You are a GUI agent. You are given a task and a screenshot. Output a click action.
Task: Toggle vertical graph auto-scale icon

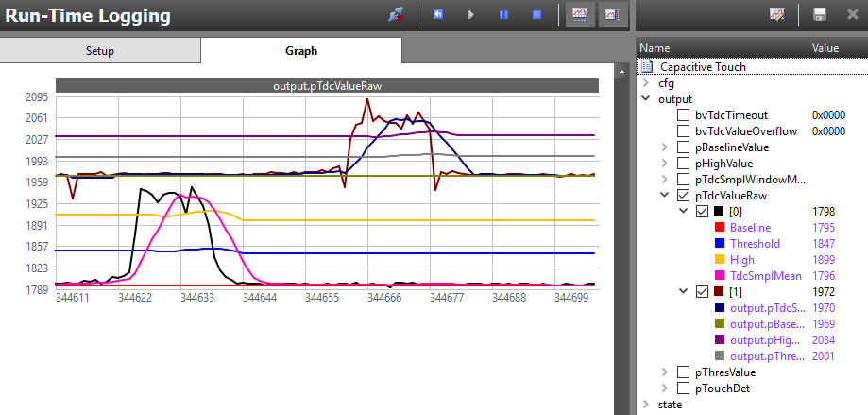tap(610, 15)
